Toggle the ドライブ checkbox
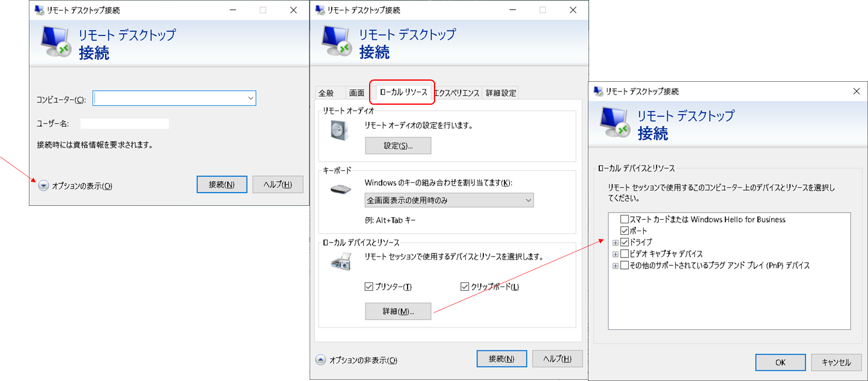868x381 pixels. click(x=625, y=242)
